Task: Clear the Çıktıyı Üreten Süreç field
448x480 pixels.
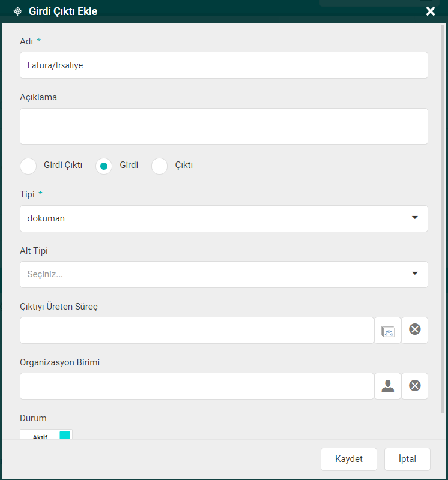Action: [414, 330]
